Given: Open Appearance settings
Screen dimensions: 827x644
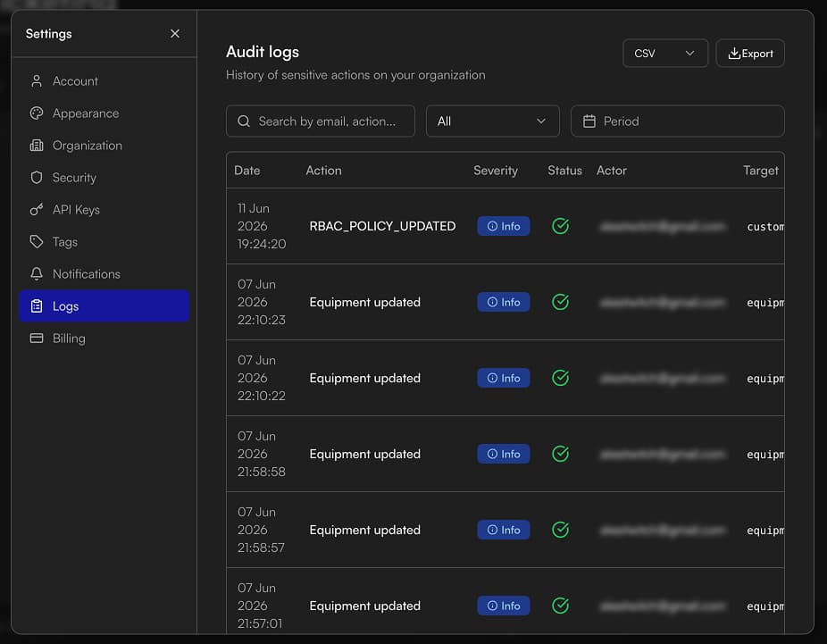Looking at the screenshot, I should coord(104,113).
